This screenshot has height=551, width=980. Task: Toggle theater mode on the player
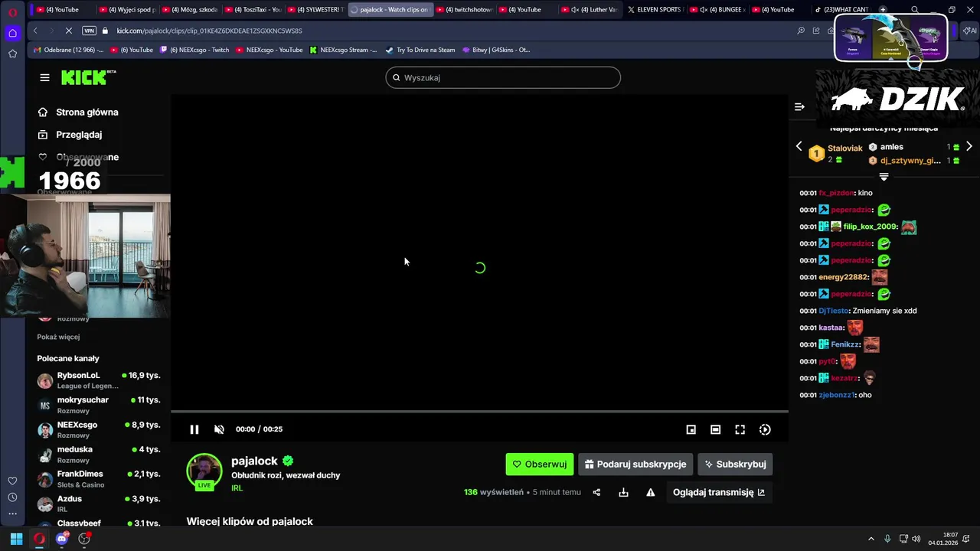[715, 429]
